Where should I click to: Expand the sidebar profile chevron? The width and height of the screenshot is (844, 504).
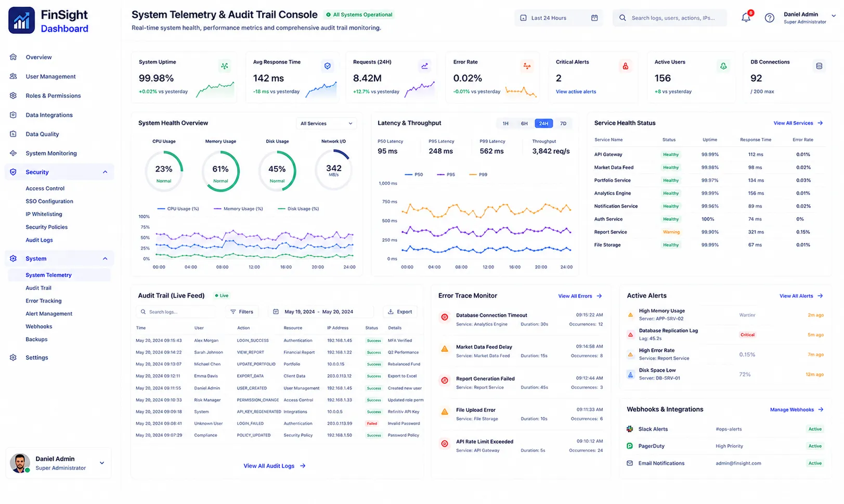(102, 463)
